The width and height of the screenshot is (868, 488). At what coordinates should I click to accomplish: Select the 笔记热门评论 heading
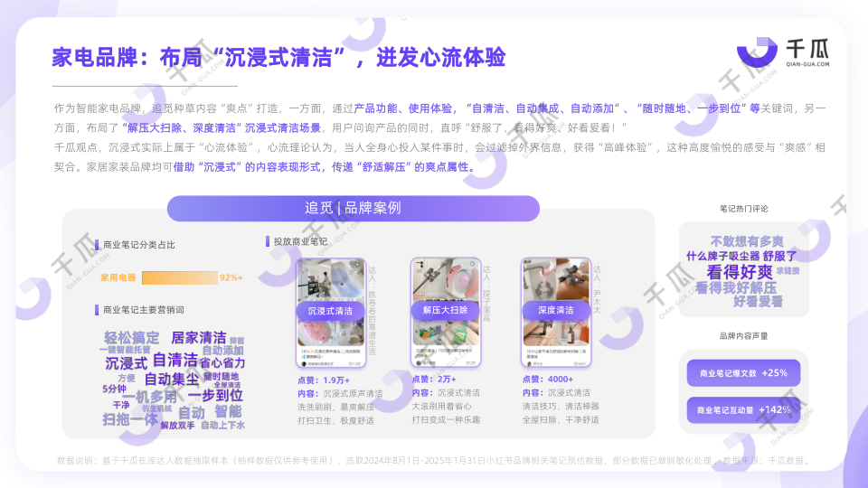click(x=743, y=209)
